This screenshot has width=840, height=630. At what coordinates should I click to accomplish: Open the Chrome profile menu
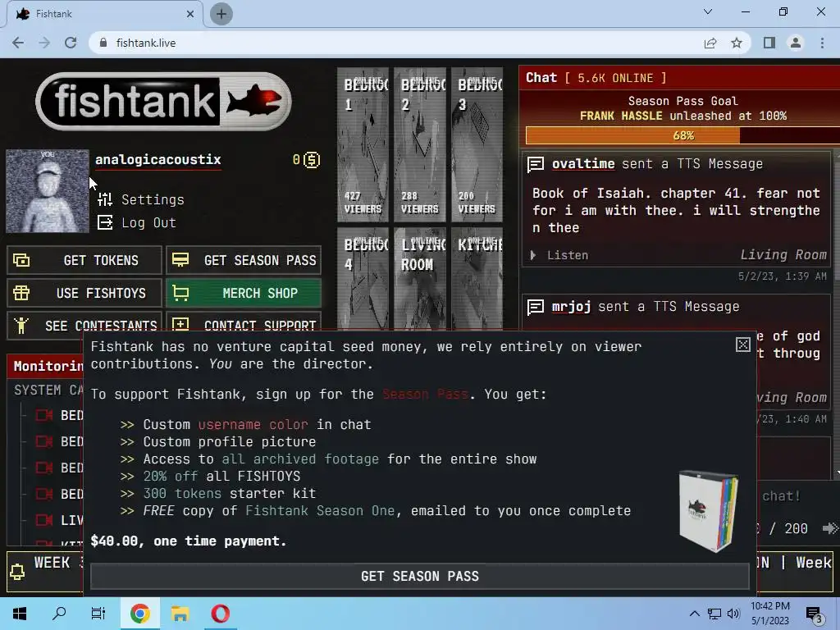pos(796,43)
